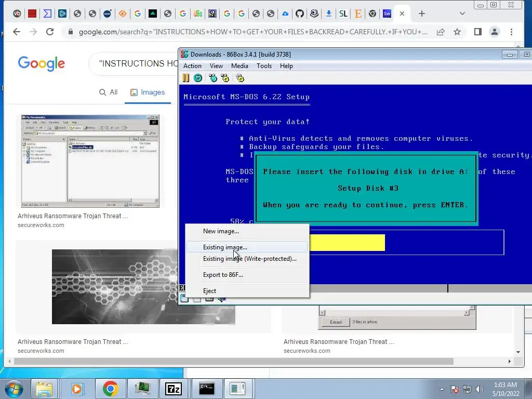Switch to the green UBio favicon tab

[x=198, y=14]
